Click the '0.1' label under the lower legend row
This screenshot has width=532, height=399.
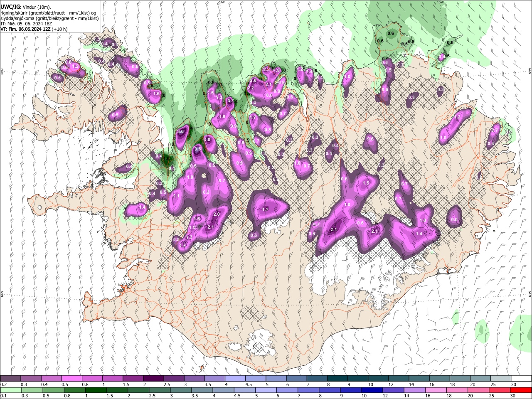tap(3, 396)
